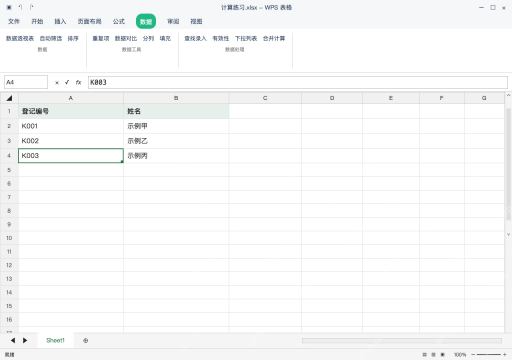
Task: Click the 有效性 button
Action: point(221,39)
